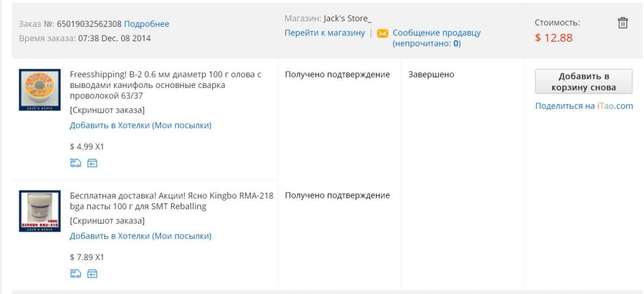Add Kingbo paste to 'Хотелки (Мои посылки)'

point(141,236)
